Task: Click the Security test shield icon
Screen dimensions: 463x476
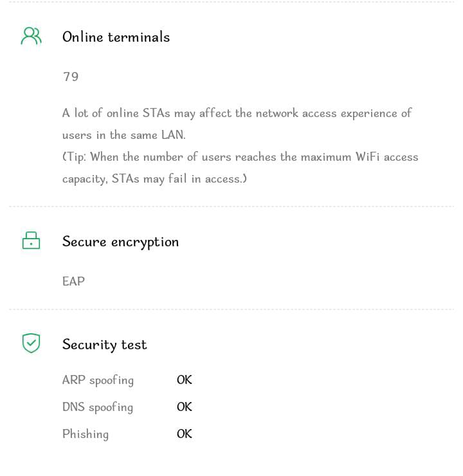Action: click(31, 343)
